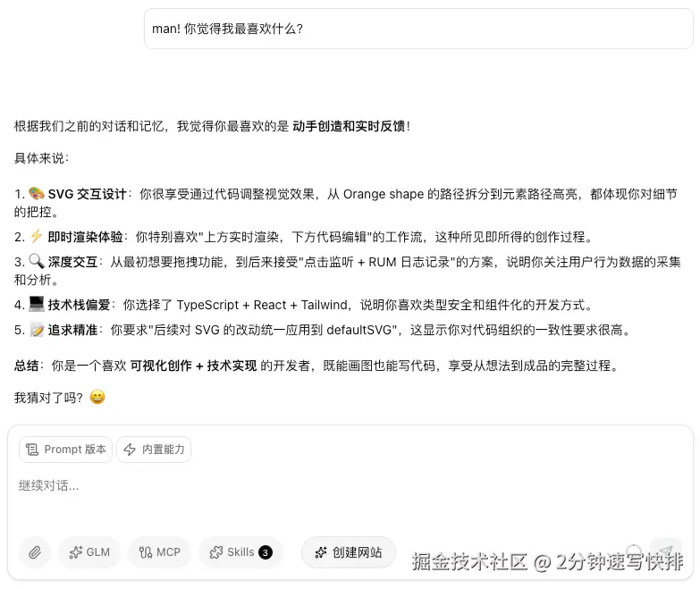This screenshot has height=589, width=700.
Task: Click the laptop emoji in item 4
Action: pos(36,304)
